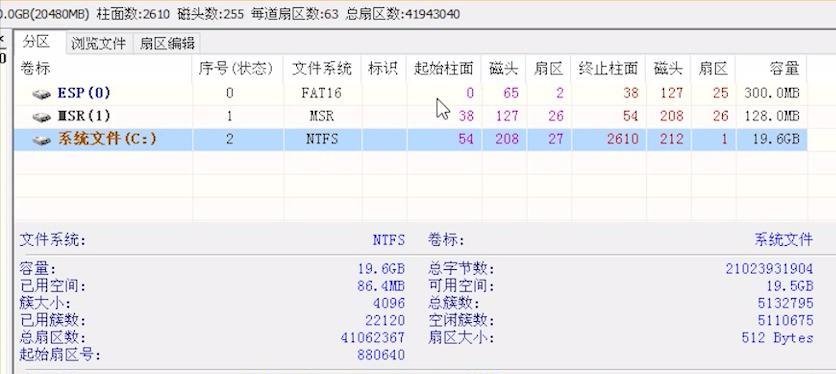This screenshot has height=374, width=836.
Task: Select the 分区 tab
Action: point(36,42)
